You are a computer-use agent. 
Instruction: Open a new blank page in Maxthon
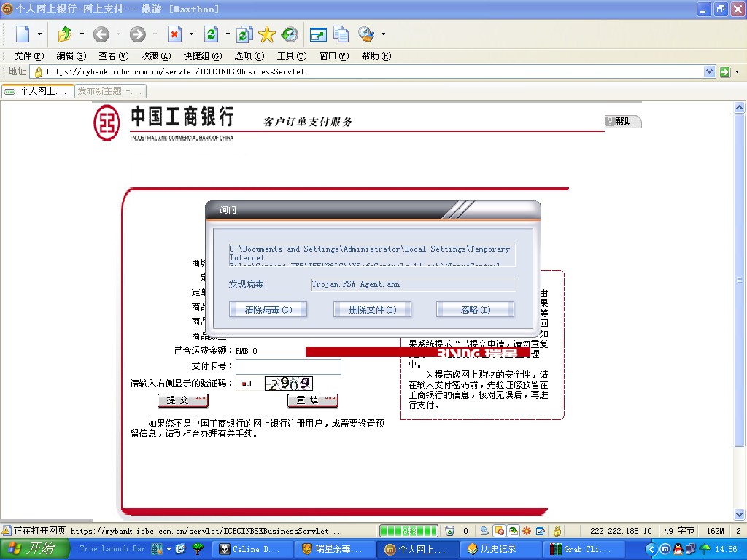[x=23, y=34]
